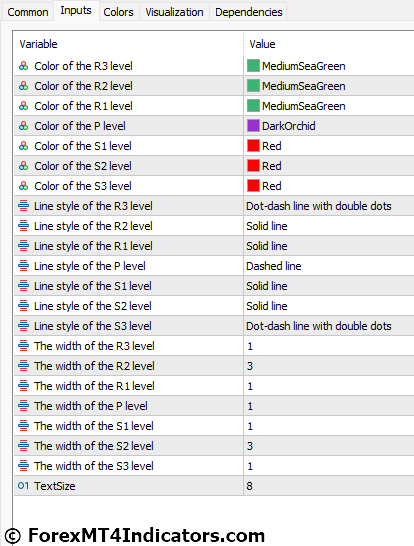This screenshot has height=546, width=414.
Task: Click the color icon for S2 level
Action: (x=24, y=166)
